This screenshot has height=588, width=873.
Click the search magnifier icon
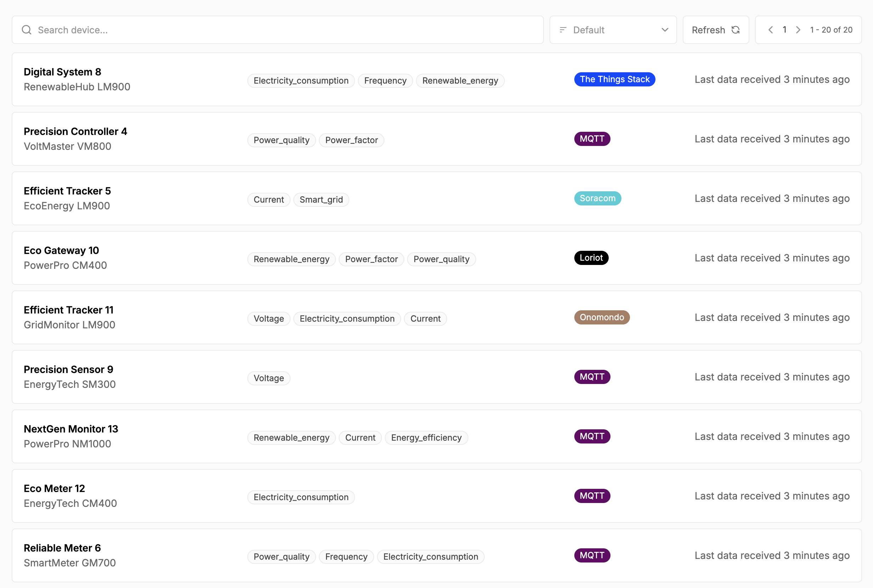click(x=27, y=30)
